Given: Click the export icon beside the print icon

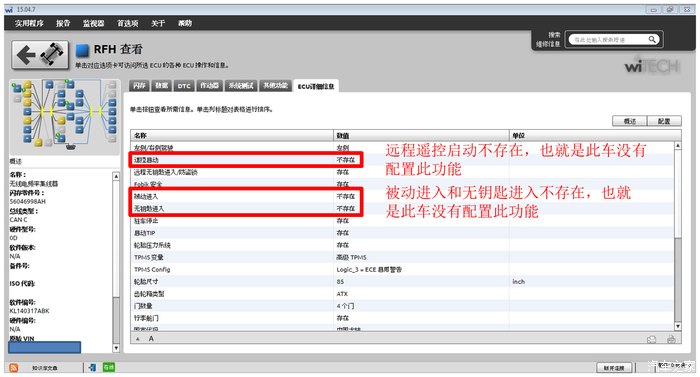Looking at the screenshot, I should tap(652, 339).
